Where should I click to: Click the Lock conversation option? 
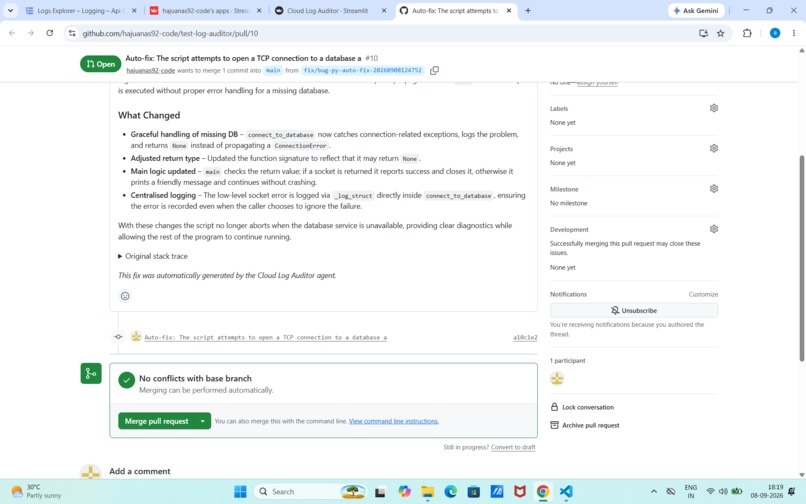click(582, 407)
